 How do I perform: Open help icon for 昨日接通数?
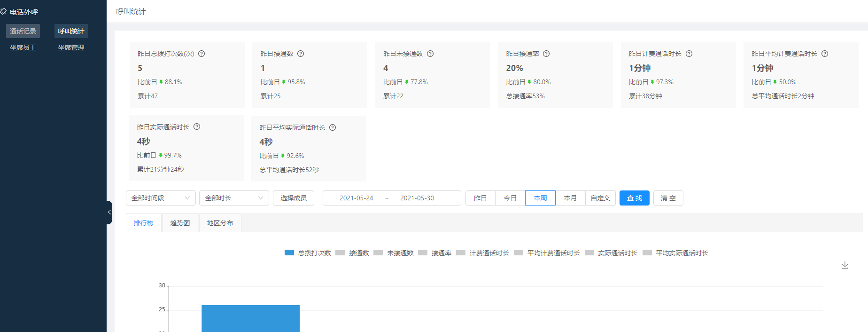click(x=301, y=54)
